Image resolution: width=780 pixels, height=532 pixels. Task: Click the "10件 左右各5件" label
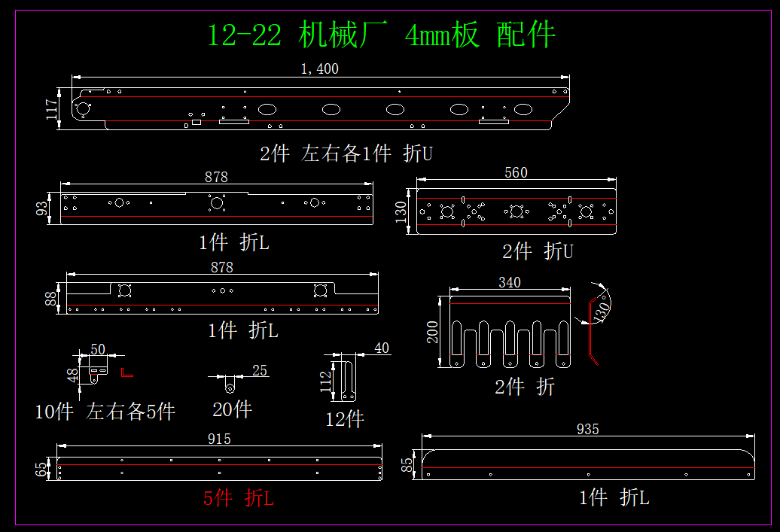coord(105,412)
